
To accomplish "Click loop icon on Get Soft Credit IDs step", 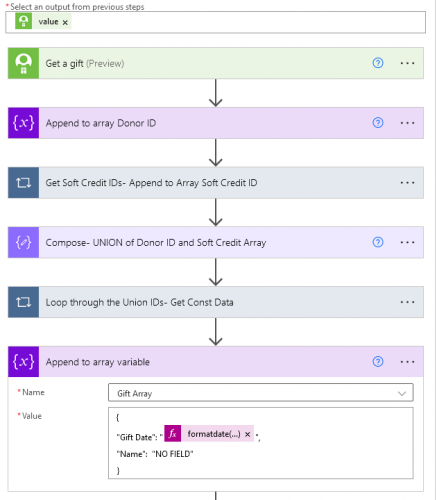I will point(23,183).
